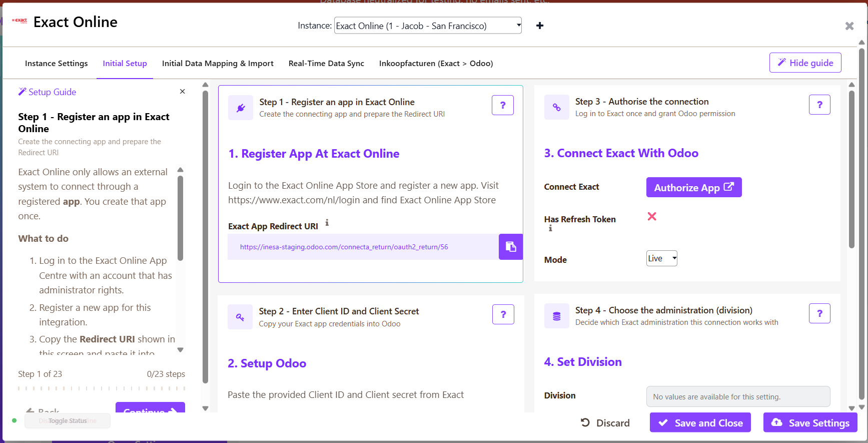The width and height of the screenshot is (868, 443).
Task: Click the Authorize App button
Action: click(x=693, y=187)
